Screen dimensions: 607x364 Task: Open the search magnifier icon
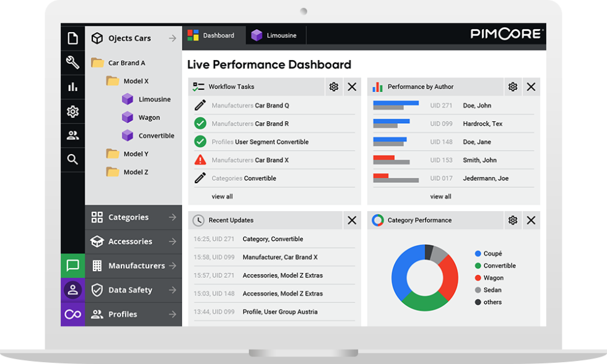point(72,160)
